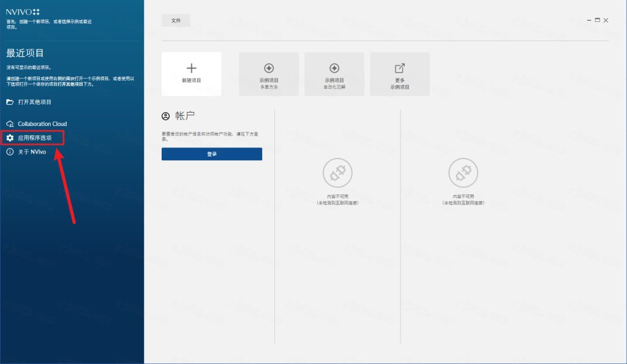Open the 示例项目 多重方法 sample tile
The width and height of the screenshot is (627, 364).
[x=269, y=74]
